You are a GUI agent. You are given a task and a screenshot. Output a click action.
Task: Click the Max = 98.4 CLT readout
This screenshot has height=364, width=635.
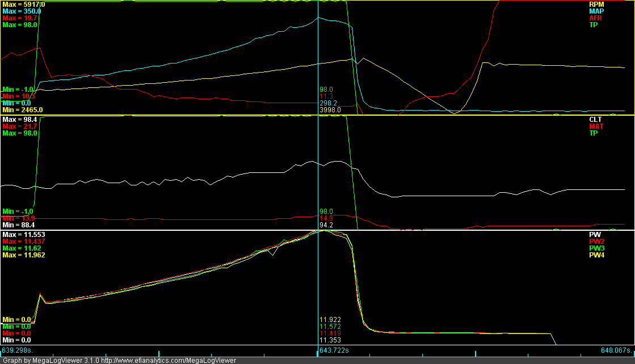pos(19,120)
